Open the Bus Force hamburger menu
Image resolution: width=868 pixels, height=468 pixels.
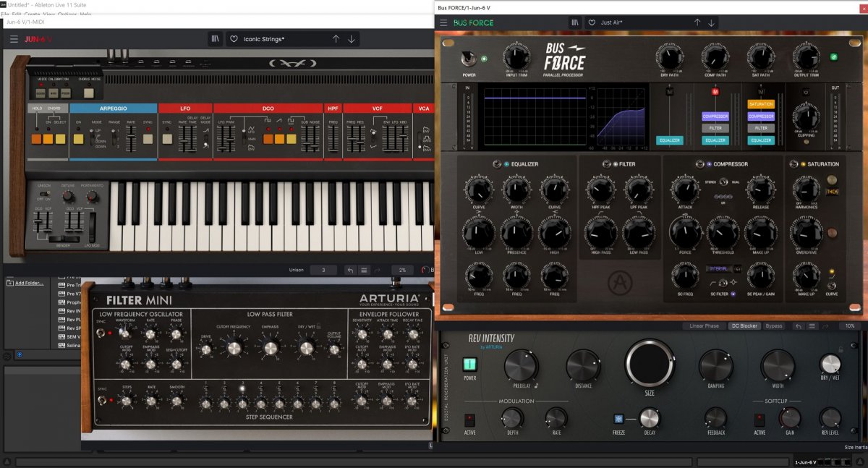click(443, 22)
